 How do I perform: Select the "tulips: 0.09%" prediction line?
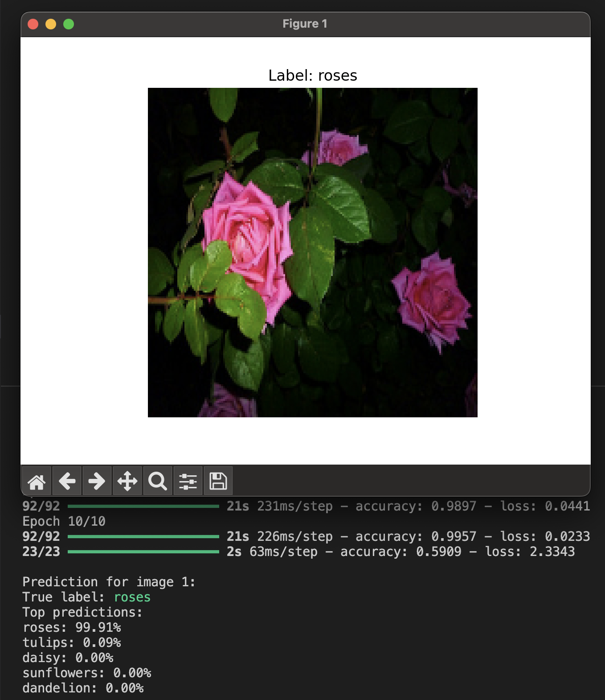pyautogui.click(x=72, y=642)
